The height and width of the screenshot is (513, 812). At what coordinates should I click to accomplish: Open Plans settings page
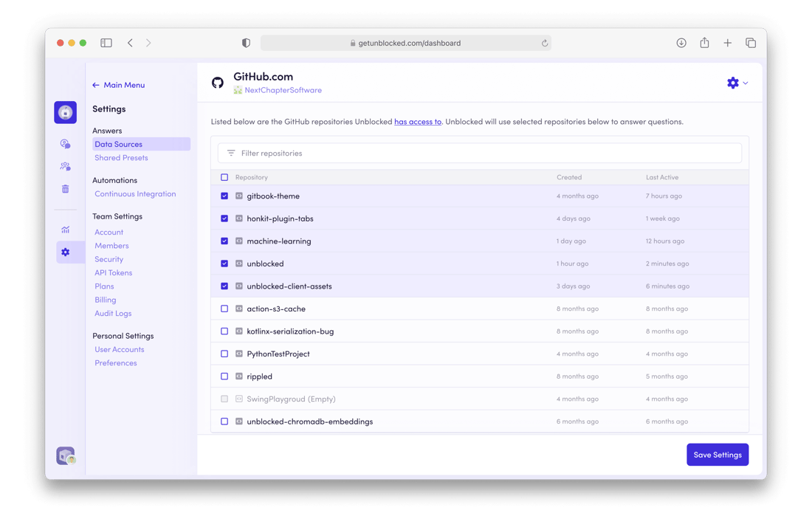pyautogui.click(x=104, y=286)
